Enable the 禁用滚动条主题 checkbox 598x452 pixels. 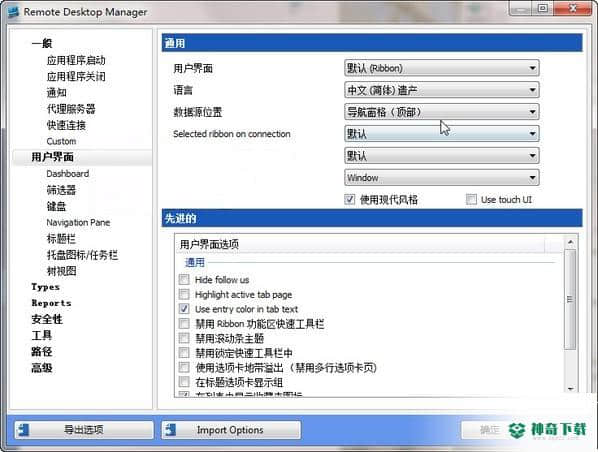point(184,338)
